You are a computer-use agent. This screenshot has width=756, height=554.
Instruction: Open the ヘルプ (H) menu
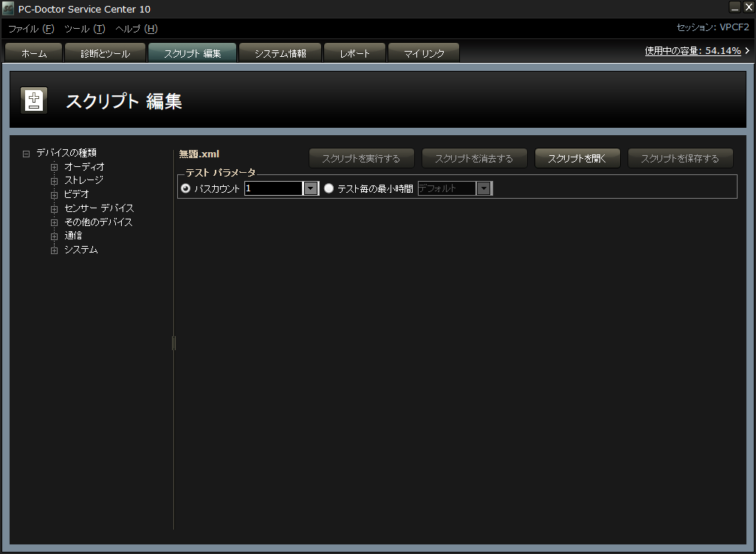(137, 29)
